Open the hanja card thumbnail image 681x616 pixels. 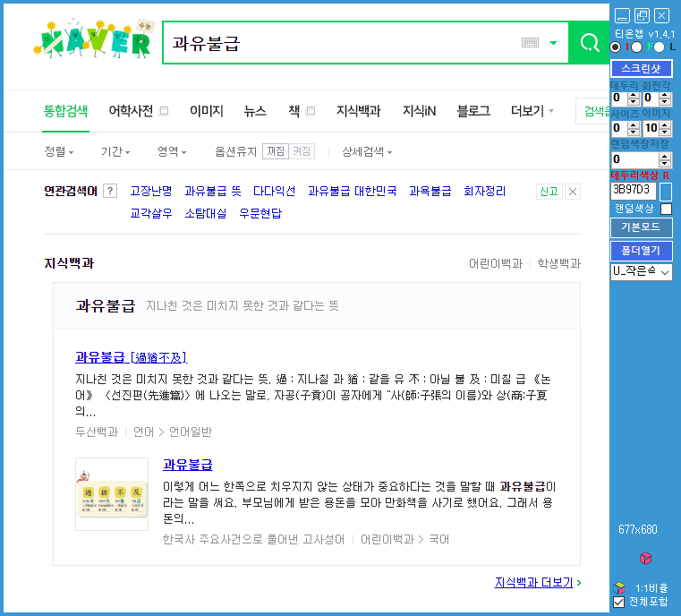tap(112, 494)
